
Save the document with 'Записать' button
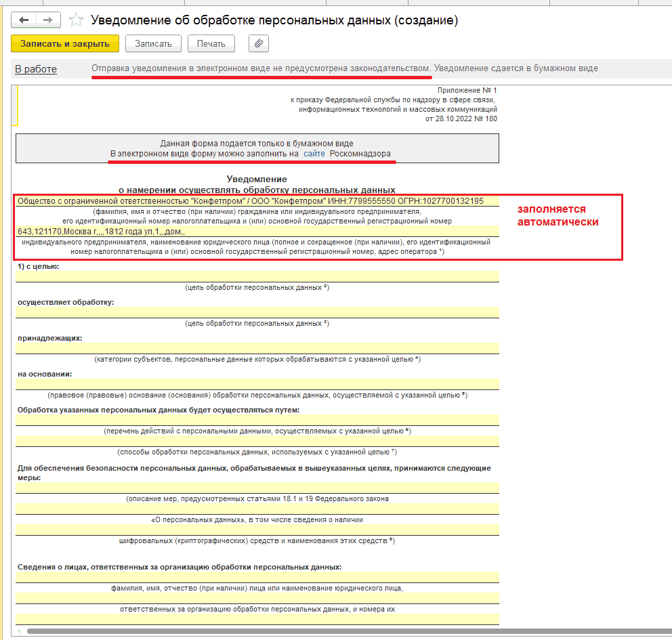[x=153, y=44]
